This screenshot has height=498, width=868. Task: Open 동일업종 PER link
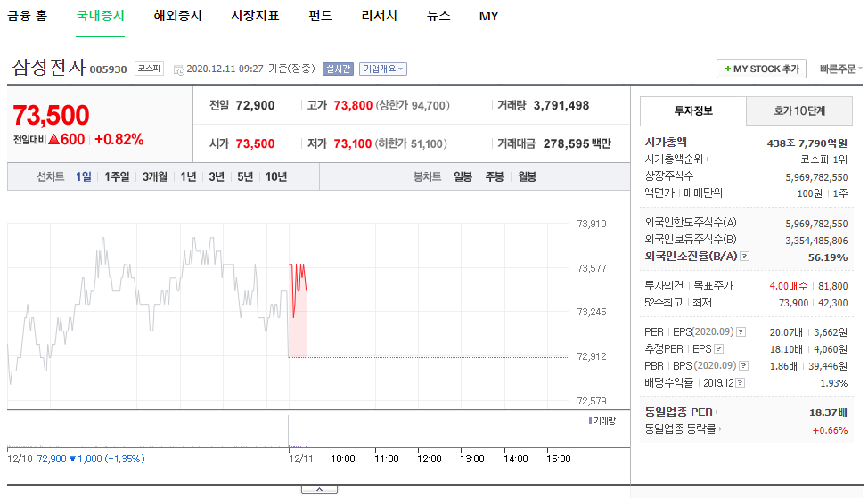[x=681, y=412]
